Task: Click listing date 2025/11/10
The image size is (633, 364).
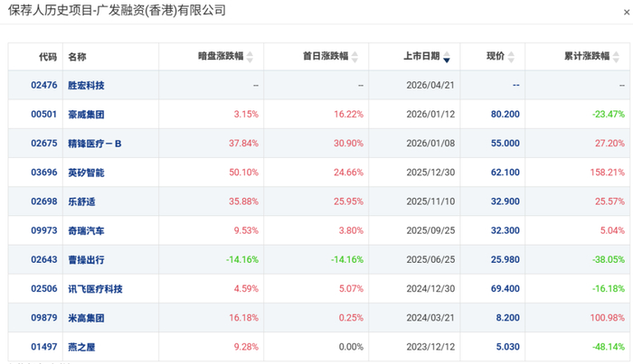Action: click(430, 201)
